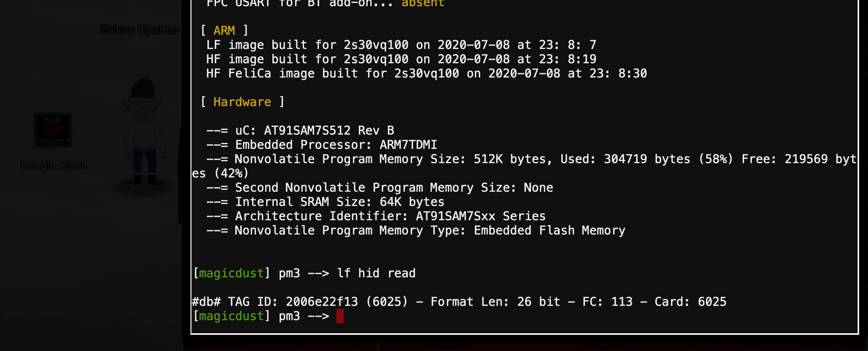Click the yellow ARM section header
The height and width of the screenshot is (351, 868).
click(x=224, y=30)
